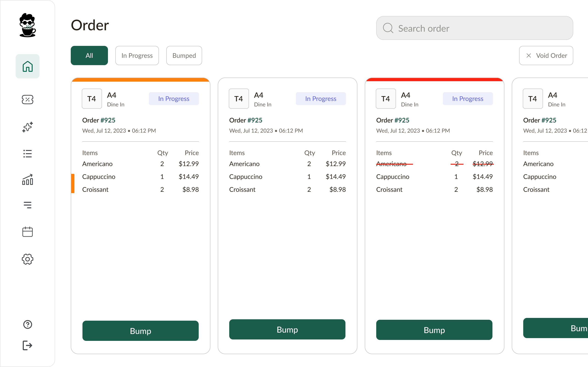Click the Search order input field
588x367 pixels.
(x=474, y=28)
